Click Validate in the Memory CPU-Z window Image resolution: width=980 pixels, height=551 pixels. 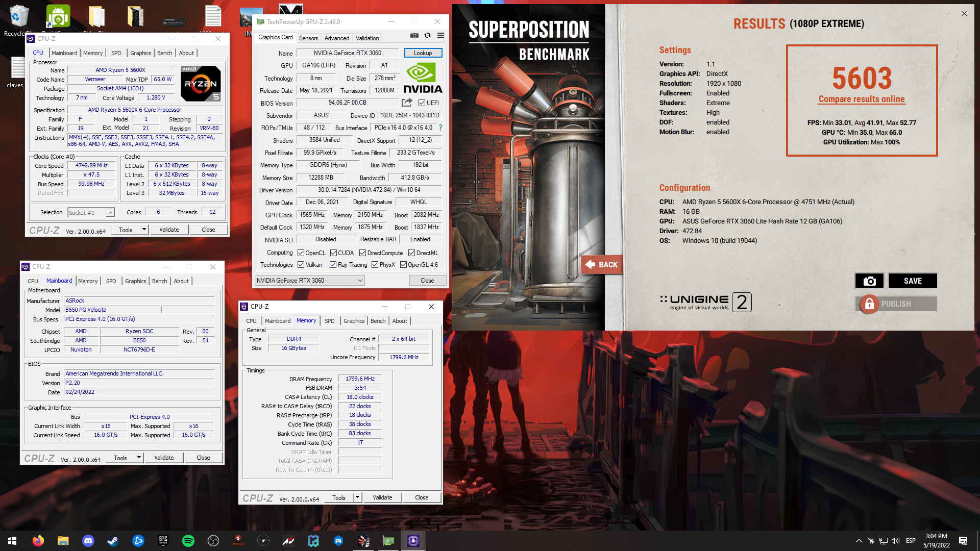[382, 497]
